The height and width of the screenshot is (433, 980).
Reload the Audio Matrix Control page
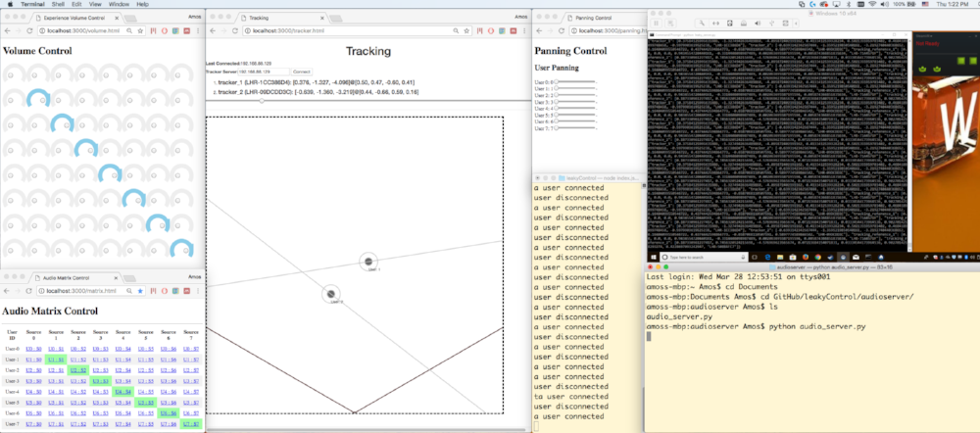[x=28, y=291]
